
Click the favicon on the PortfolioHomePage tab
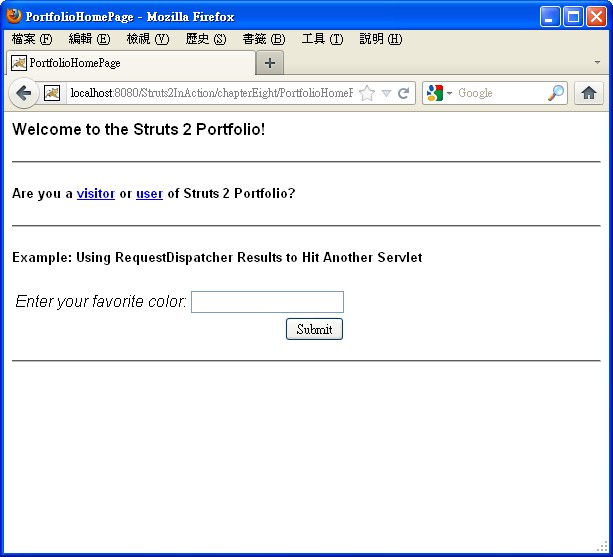pyautogui.click(x=19, y=63)
